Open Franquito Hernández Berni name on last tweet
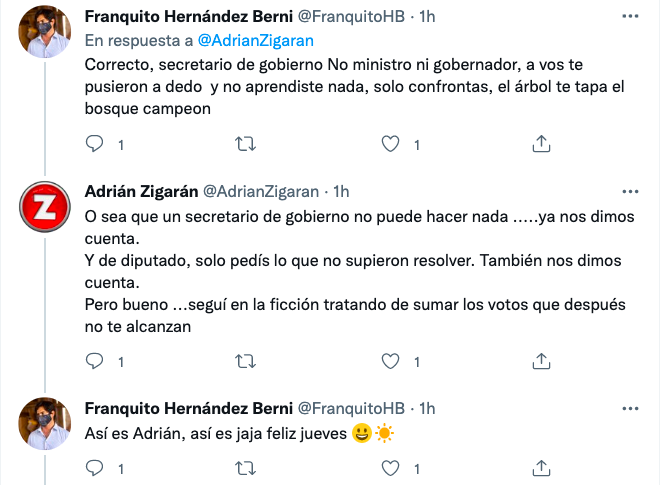Viewport: 663px width, 485px height. pyautogui.click(x=187, y=408)
